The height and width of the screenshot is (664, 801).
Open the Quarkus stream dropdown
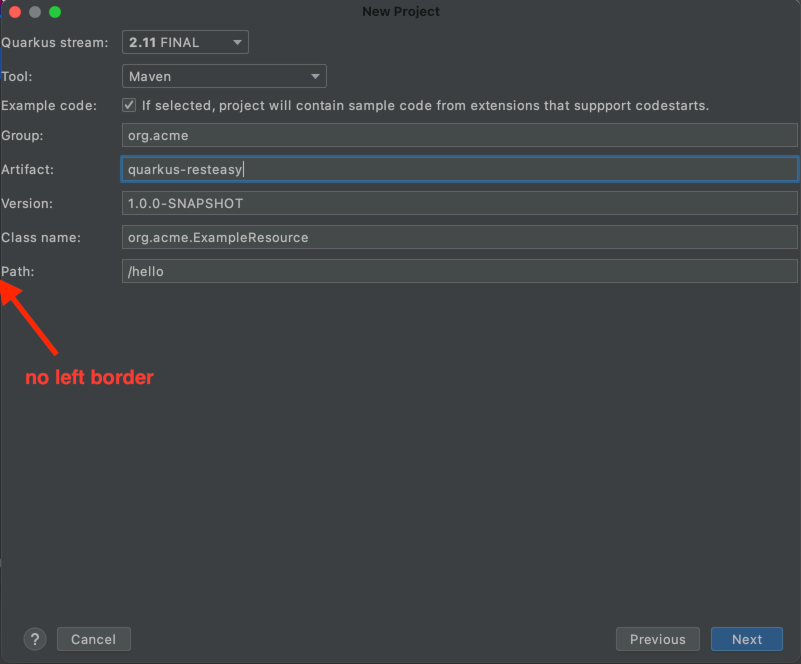pos(185,42)
